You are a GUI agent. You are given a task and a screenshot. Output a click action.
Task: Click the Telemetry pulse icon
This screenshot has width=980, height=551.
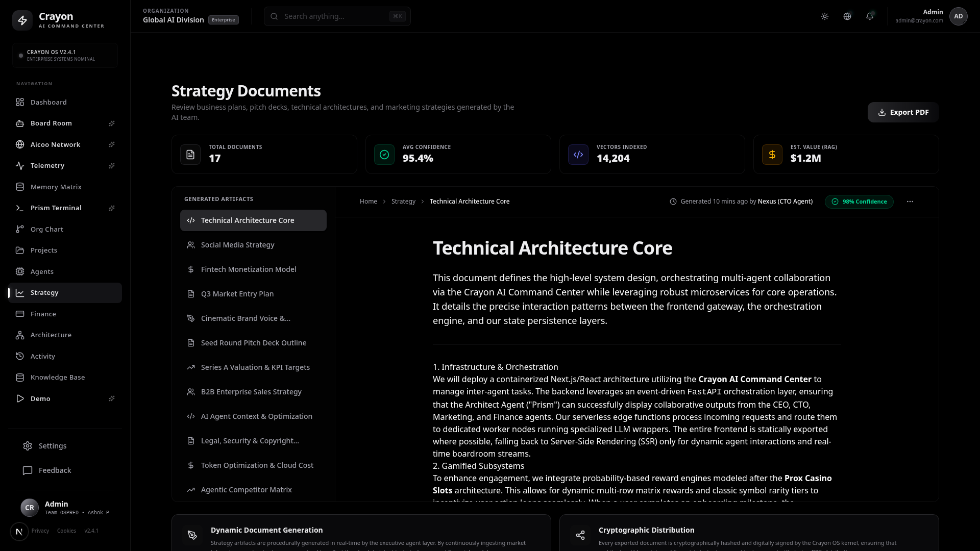pos(20,165)
